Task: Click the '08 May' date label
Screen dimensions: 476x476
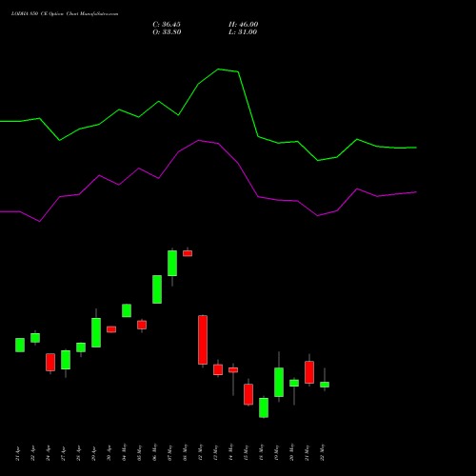Action: [186, 452]
